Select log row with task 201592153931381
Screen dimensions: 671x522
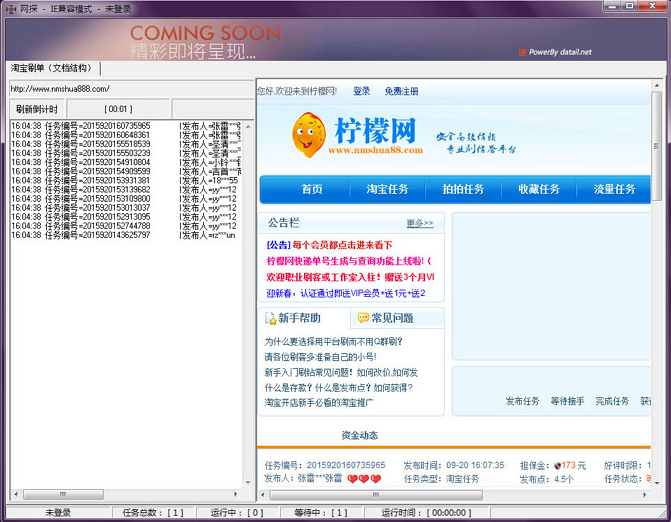pyautogui.click(x=126, y=180)
